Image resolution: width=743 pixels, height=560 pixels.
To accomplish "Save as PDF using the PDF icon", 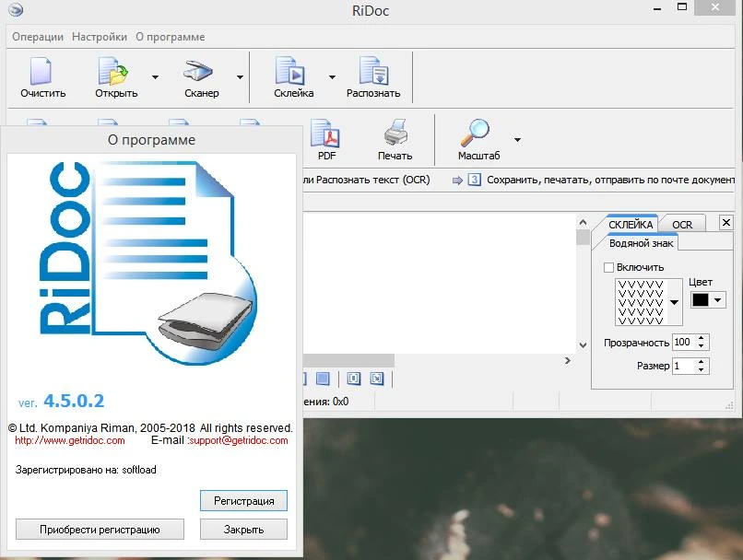I will pos(325,134).
